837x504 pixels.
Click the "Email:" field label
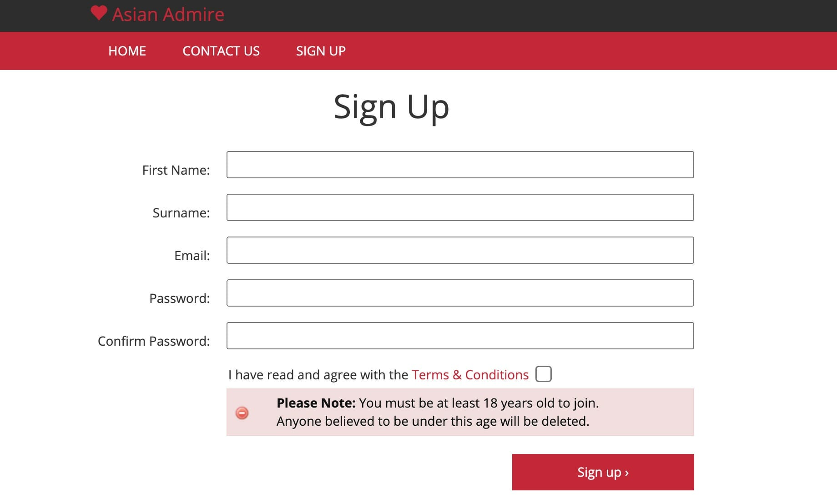[192, 256]
